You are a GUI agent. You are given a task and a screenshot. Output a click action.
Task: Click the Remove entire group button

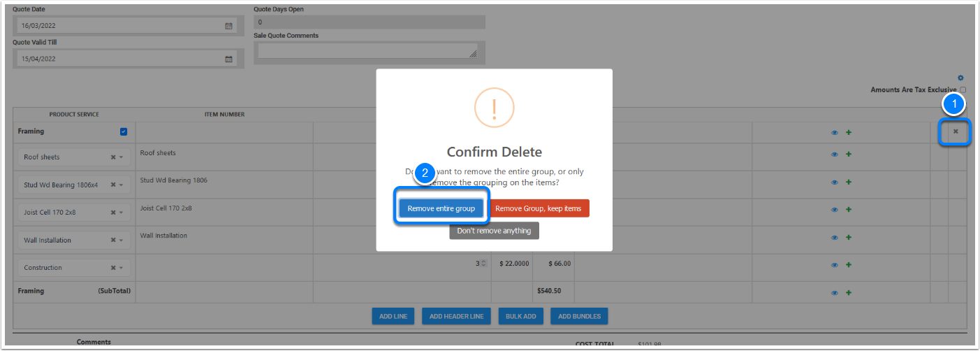(441, 208)
